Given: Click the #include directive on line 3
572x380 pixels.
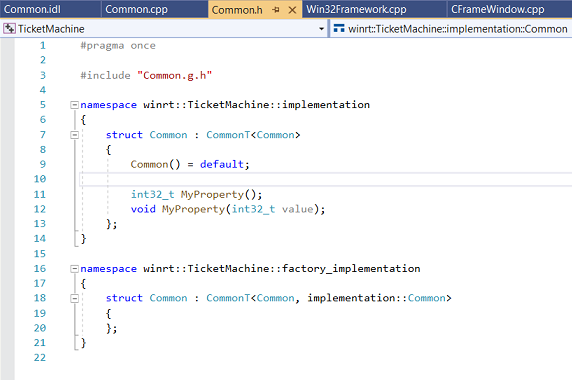Looking at the screenshot, I should 105,75.
